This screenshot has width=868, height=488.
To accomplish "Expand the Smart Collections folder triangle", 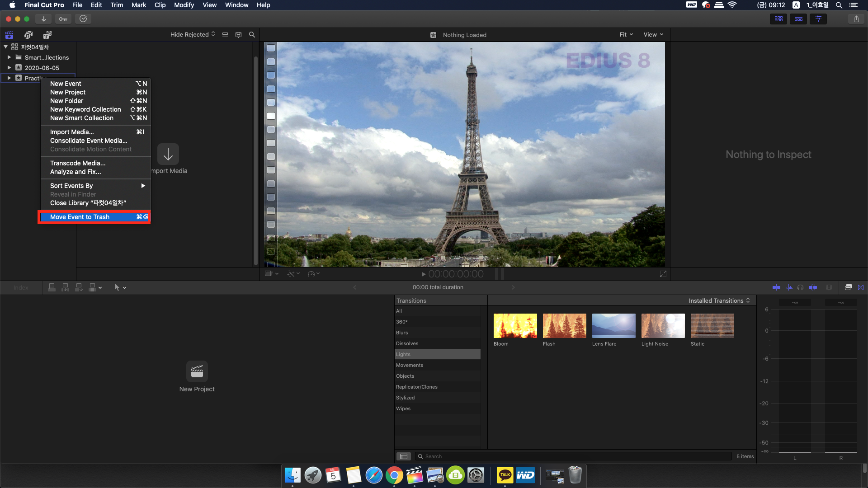I will click(9, 57).
